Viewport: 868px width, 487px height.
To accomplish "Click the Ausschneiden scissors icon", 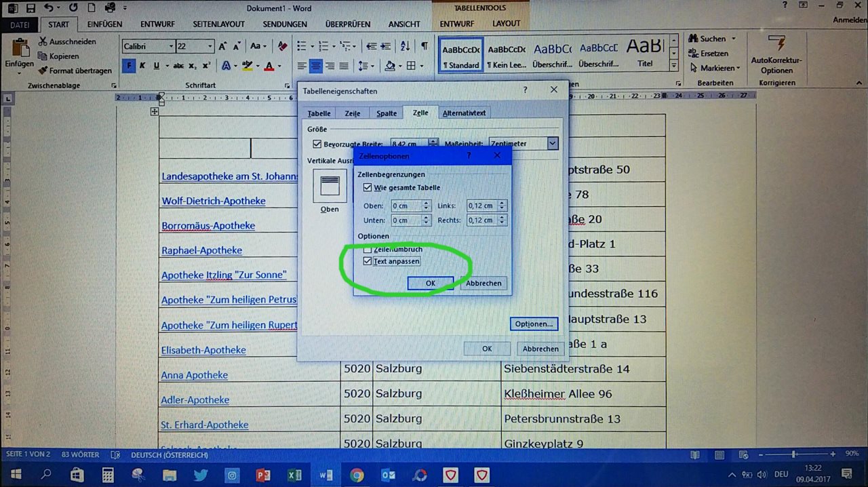I will (43, 41).
